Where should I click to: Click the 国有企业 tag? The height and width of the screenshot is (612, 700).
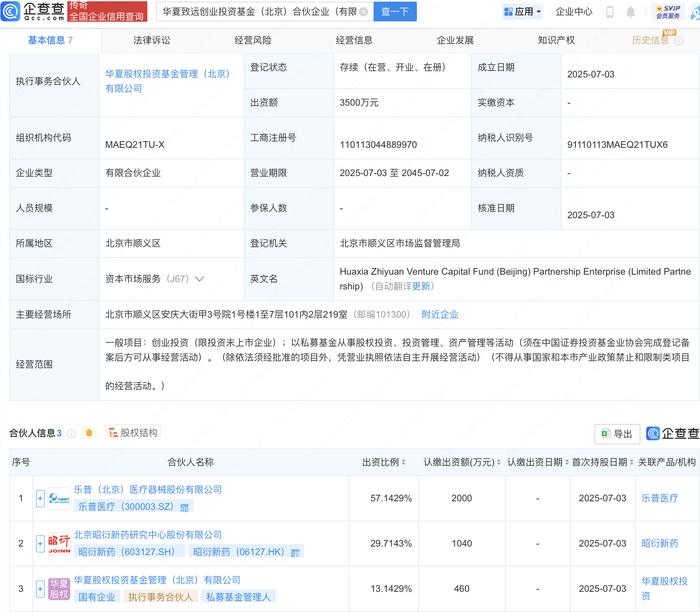(x=97, y=597)
